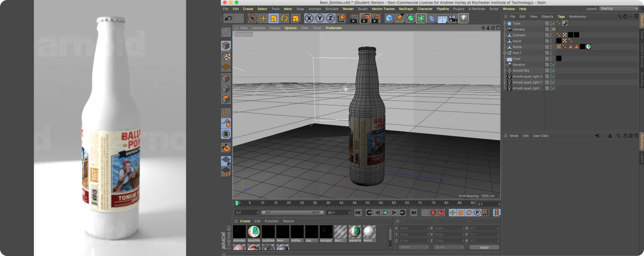Click the material manager scrollbar down arrow
Image resolution: width=644 pixels, height=256 pixels.
point(390,248)
